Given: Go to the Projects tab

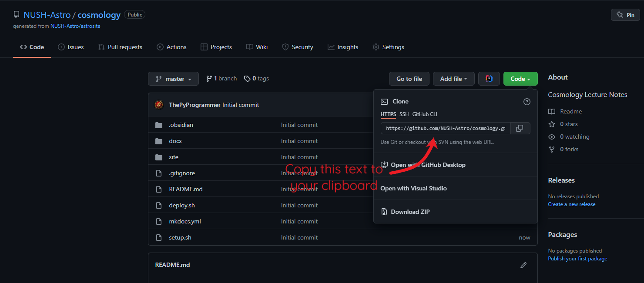Looking at the screenshot, I should pyautogui.click(x=216, y=47).
